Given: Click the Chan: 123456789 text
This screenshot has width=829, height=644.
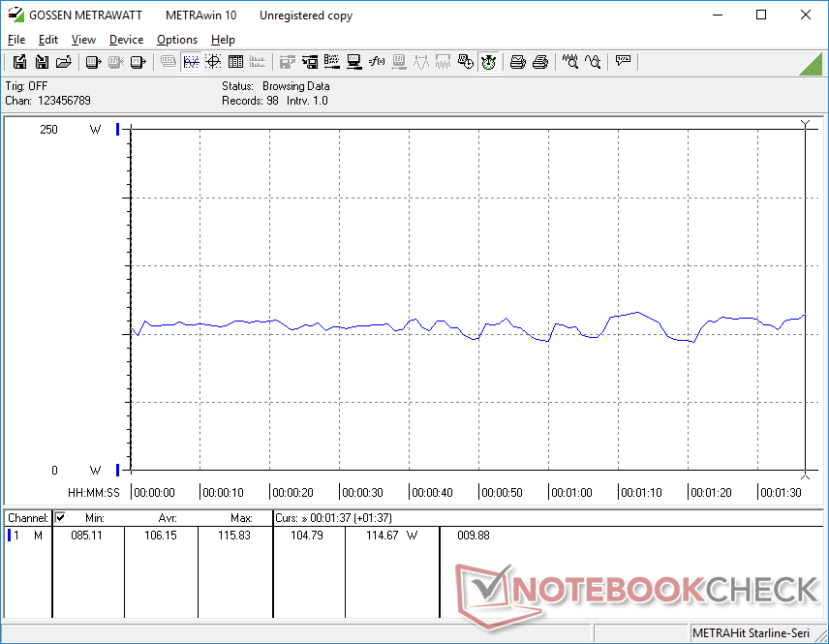Looking at the screenshot, I should (48, 101).
